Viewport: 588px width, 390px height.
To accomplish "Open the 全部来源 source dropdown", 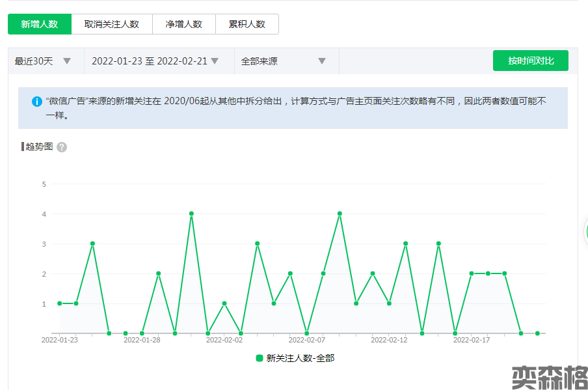I will coord(283,61).
